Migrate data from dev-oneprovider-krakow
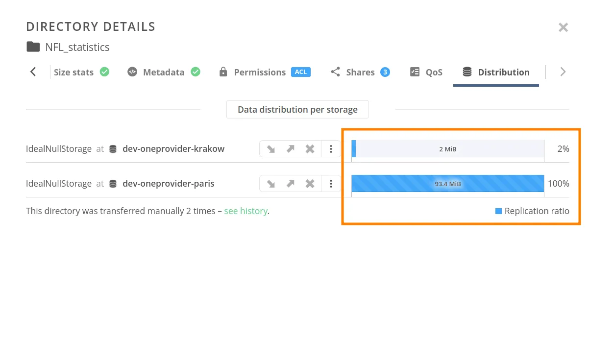The image size is (589, 364). pos(290,148)
